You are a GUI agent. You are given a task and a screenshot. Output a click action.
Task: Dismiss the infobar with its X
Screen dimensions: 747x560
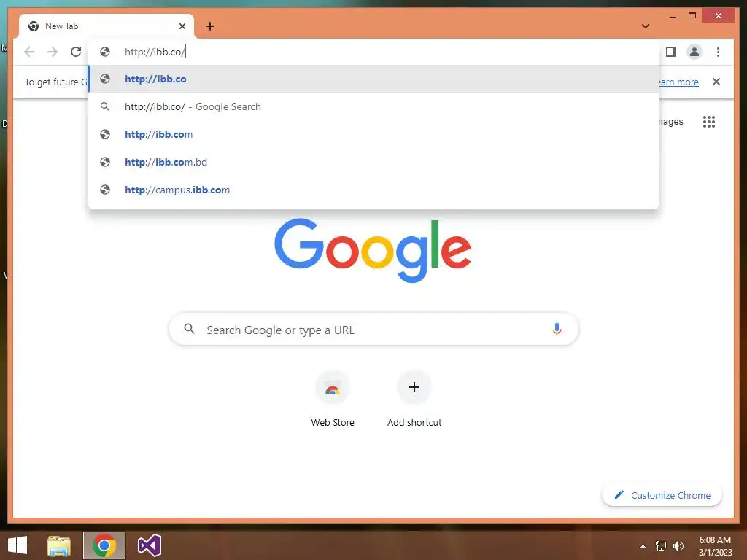point(716,82)
